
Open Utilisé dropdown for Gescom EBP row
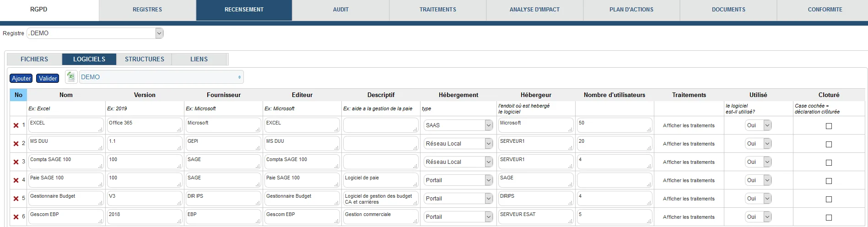point(758,216)
